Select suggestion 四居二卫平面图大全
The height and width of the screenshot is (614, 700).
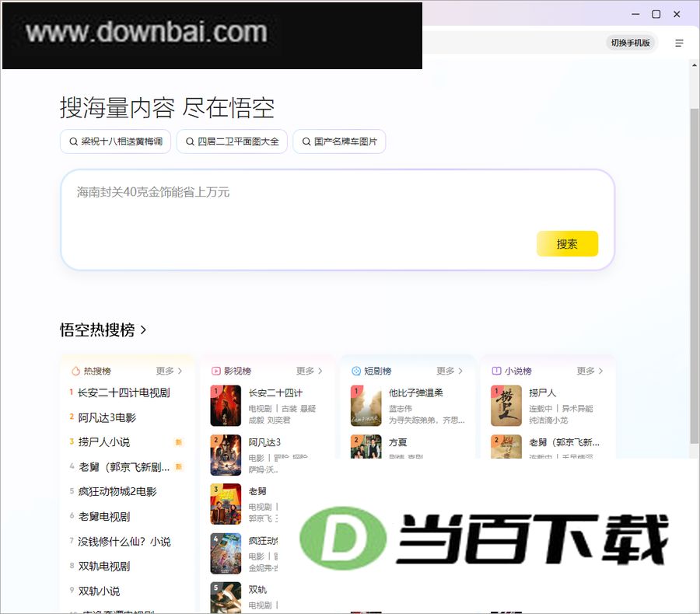click(232, 141)
